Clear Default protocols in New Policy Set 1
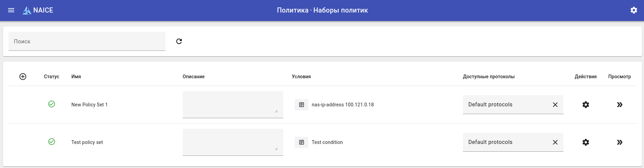Viewport: 644px width, 168px height. [x=555, y=105]
